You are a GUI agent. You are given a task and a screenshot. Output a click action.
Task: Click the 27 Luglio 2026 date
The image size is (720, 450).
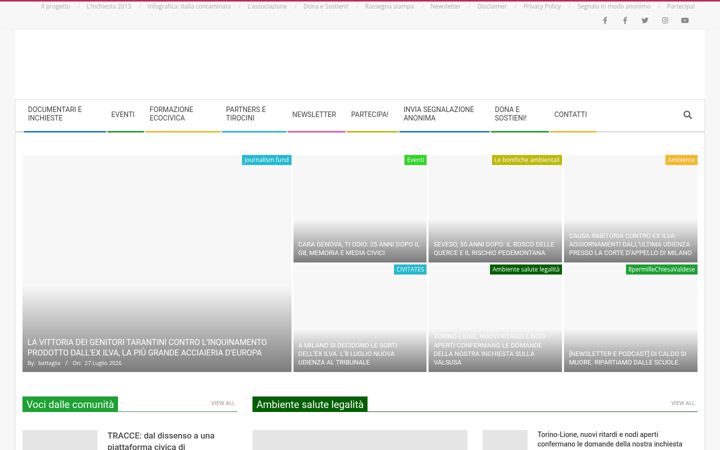tap(103, 363)
